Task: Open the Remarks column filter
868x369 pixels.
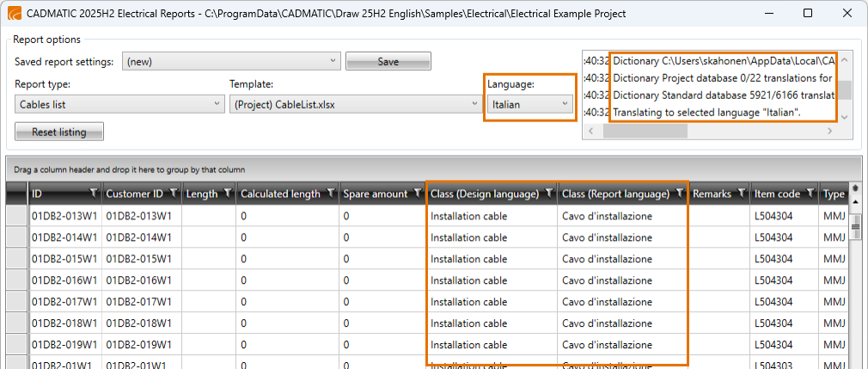Action: [743, 194]
